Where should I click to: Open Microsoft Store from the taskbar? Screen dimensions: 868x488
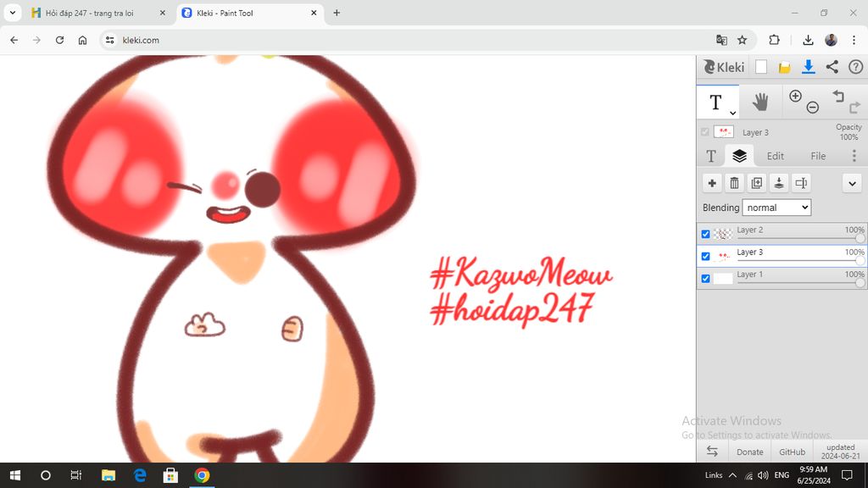pos(170,475)
